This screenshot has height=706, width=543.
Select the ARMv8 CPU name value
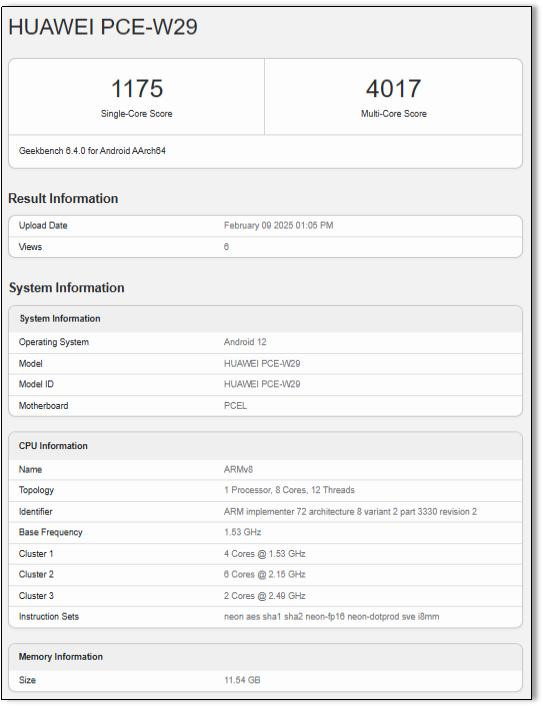coord(238,469)
